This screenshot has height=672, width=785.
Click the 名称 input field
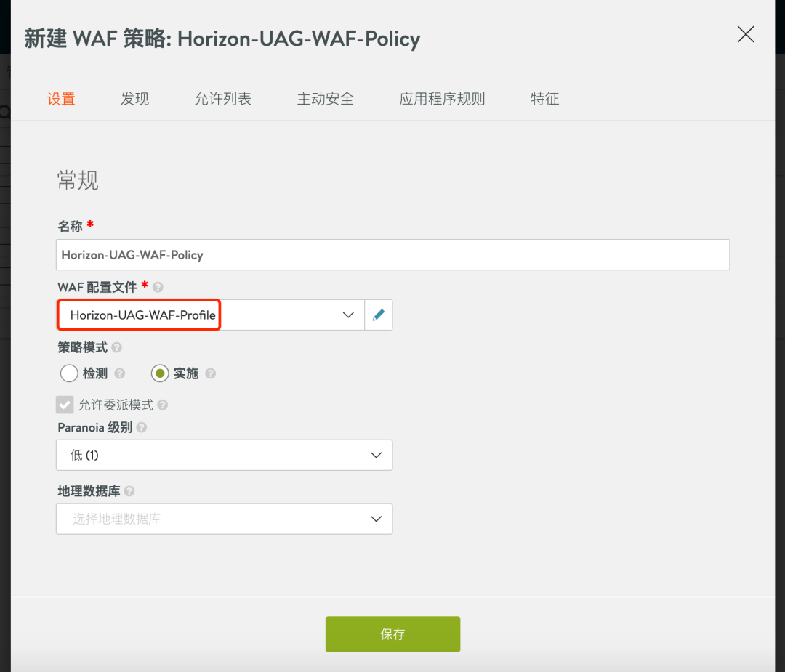click(393, 255)
